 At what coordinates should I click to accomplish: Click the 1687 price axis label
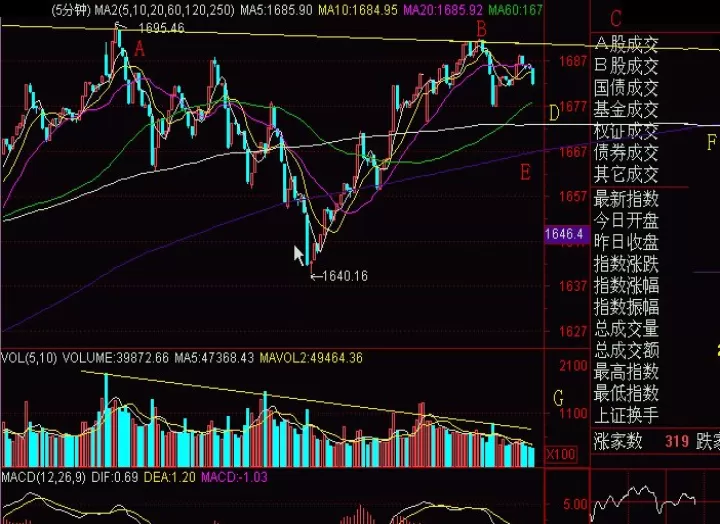coord(573,61)
